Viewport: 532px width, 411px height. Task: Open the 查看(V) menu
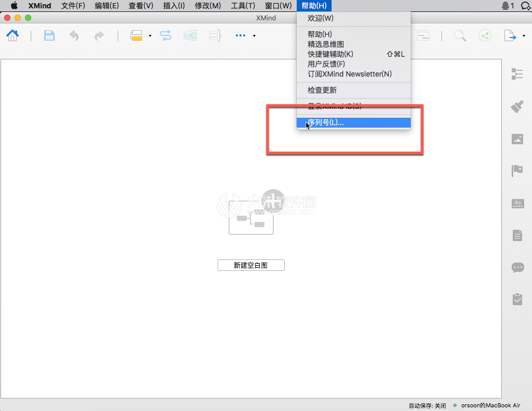click(141, 6)
